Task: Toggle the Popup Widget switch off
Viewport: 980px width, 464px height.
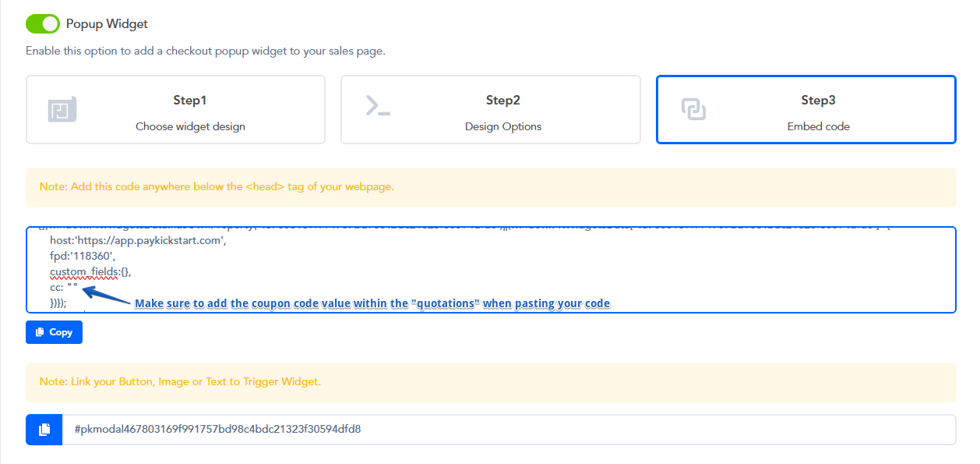Action: tap(42, 24)
